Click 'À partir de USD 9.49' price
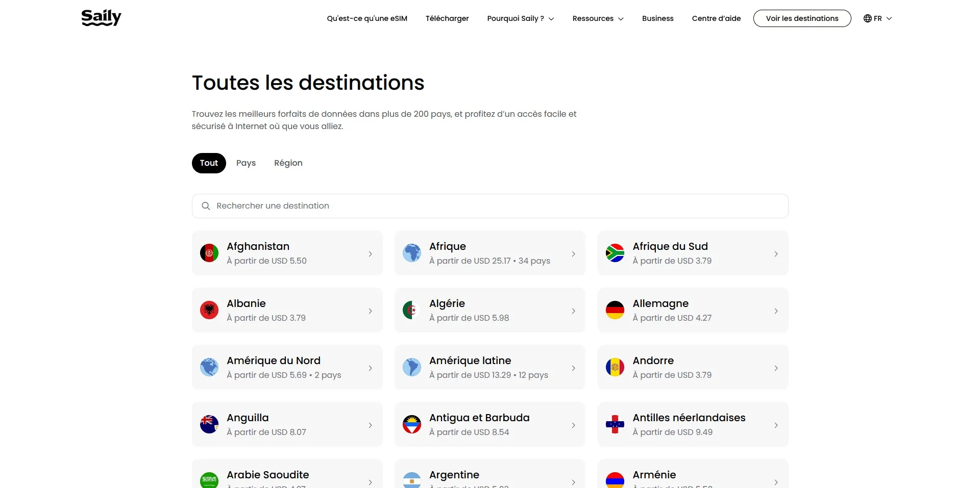 click(672, 432)
